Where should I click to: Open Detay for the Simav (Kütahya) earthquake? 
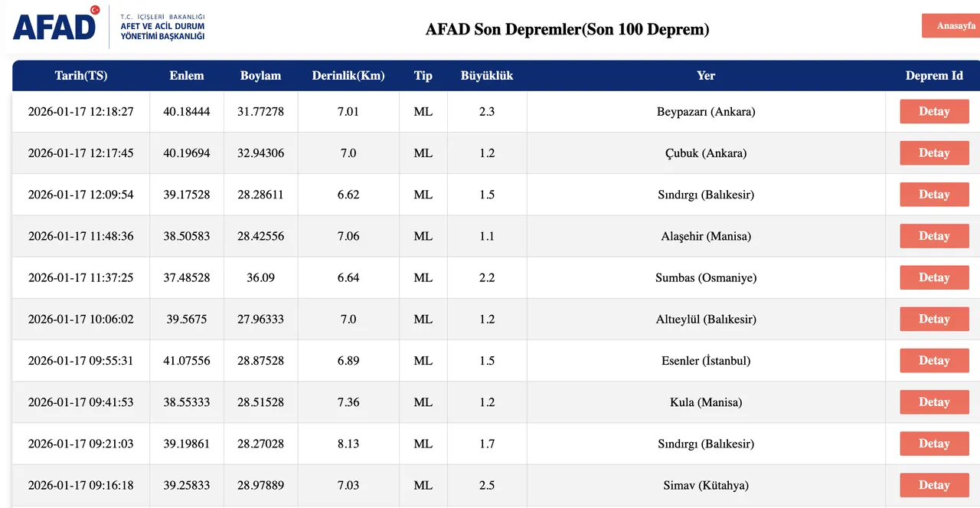point(934,484)
